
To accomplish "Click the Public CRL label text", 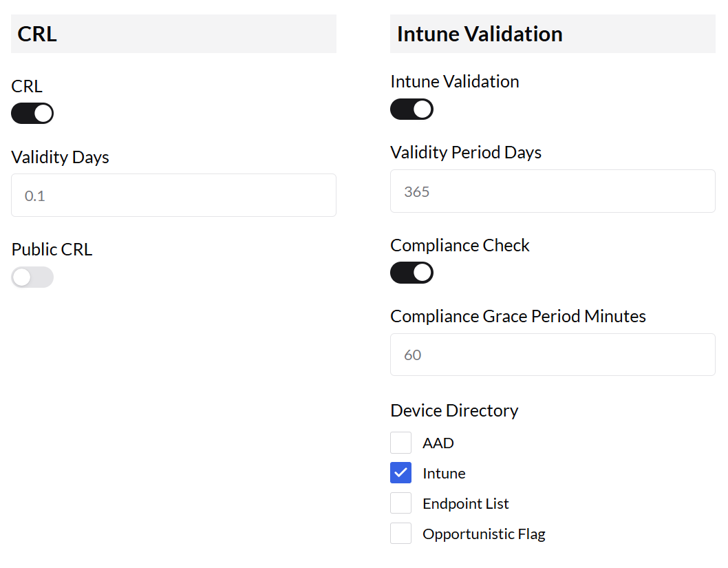I will point(52,249).
